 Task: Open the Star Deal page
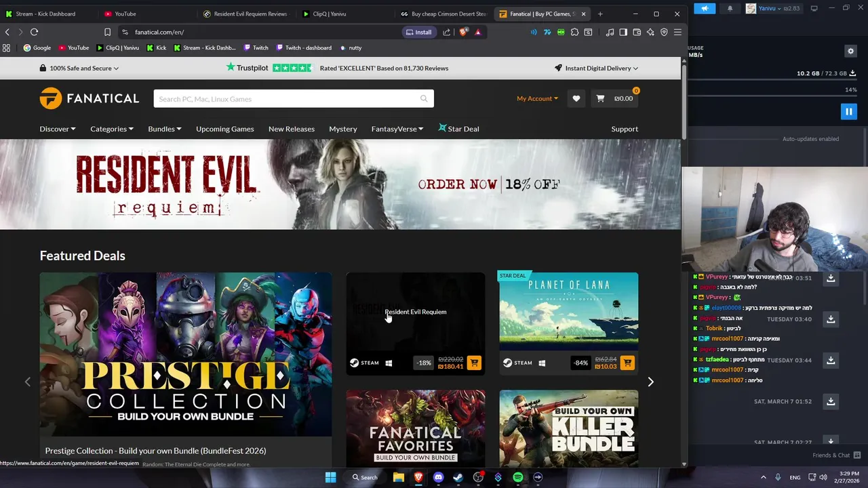(458, 129)
